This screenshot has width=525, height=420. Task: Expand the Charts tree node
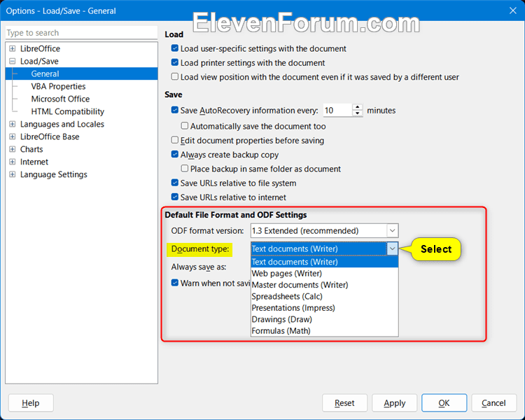pos(13,149)
